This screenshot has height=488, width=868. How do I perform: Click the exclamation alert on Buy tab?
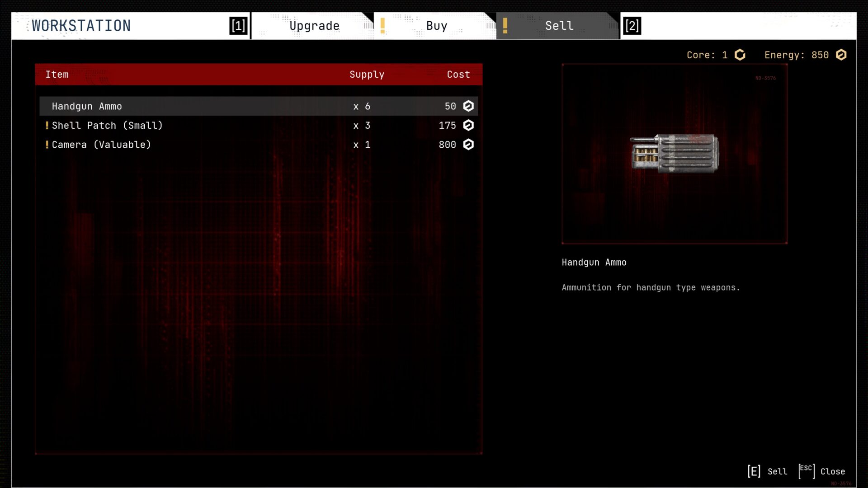click(382, 26)
